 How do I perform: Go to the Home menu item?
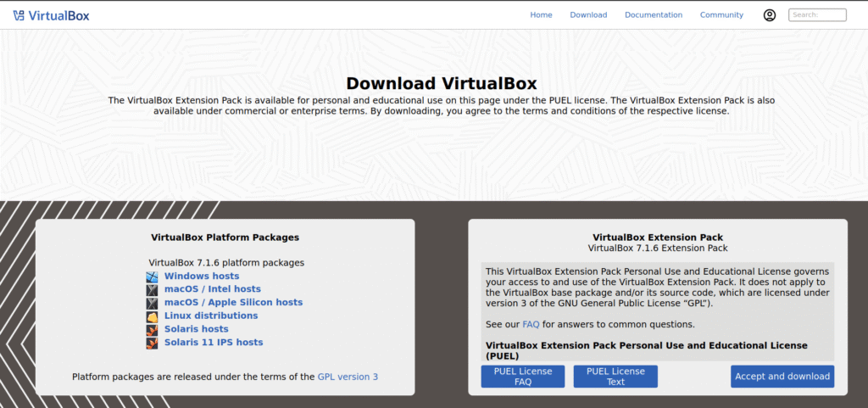pos(541,15)
